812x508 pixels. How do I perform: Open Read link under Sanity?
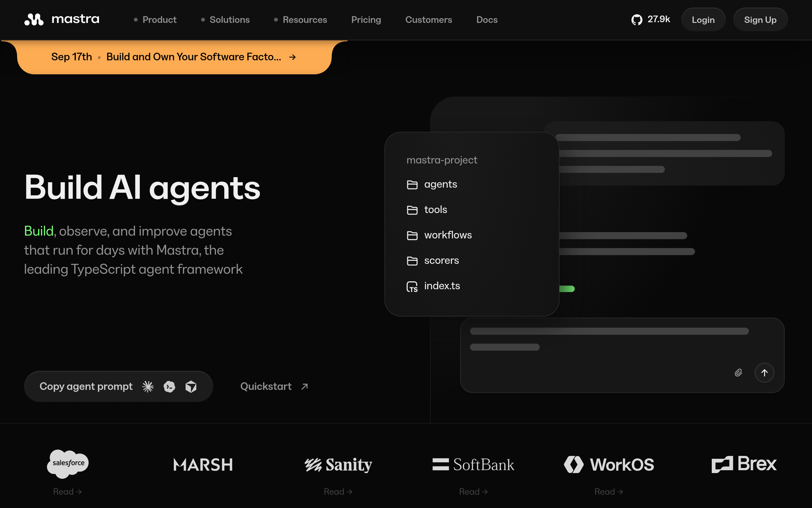coord(338,491)
